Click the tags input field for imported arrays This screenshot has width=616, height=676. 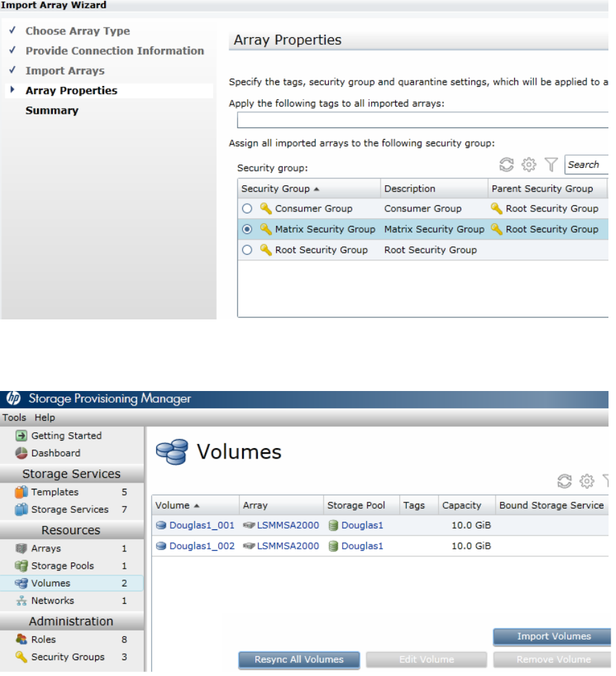[x=423, y=120]
